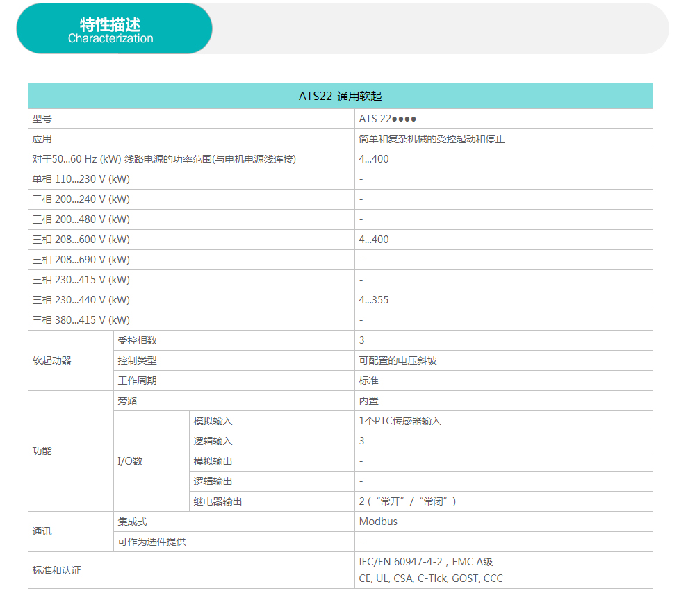The width and height of the screenshot is (688, 616).
Task: Select the ATS 22●●●● model value
Action: click(388, 119)
